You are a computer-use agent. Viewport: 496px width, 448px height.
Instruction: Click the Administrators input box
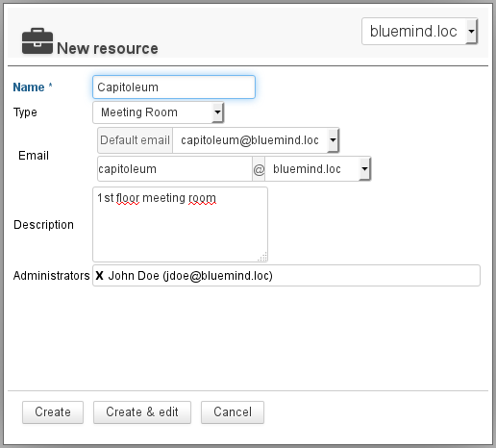click(x=286, y=276)
